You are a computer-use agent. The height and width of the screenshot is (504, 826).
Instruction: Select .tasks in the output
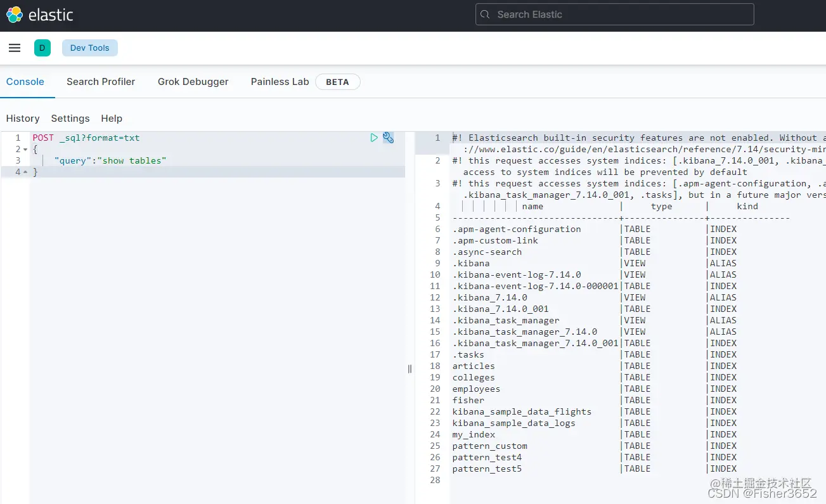point(468,354)
